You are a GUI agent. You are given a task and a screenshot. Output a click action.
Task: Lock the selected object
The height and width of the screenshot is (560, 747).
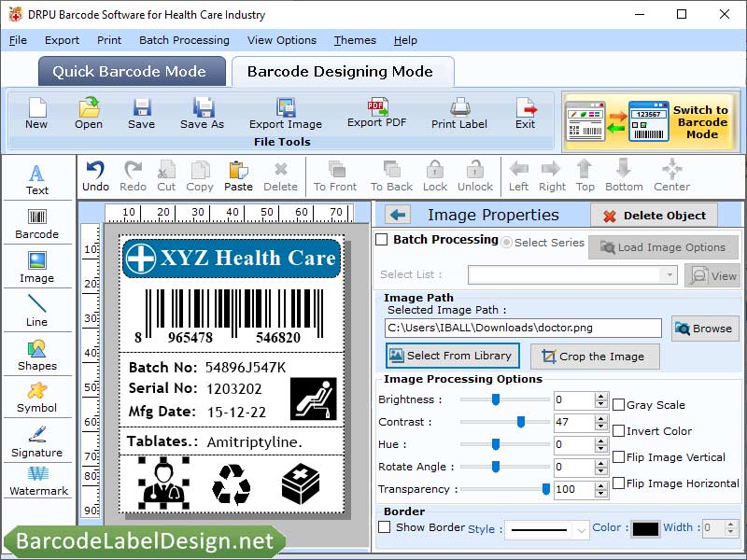tap(435, 176)
